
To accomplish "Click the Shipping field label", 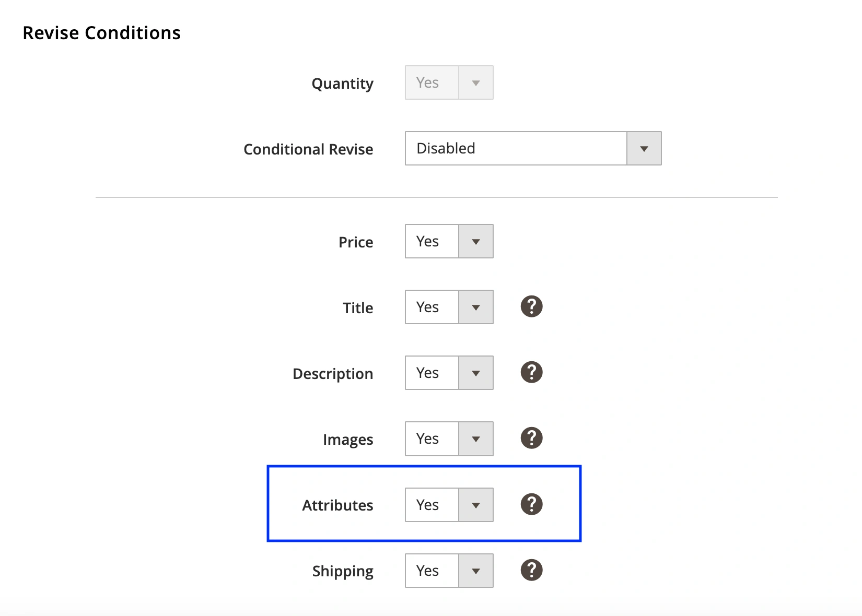I will coord(343,571).
